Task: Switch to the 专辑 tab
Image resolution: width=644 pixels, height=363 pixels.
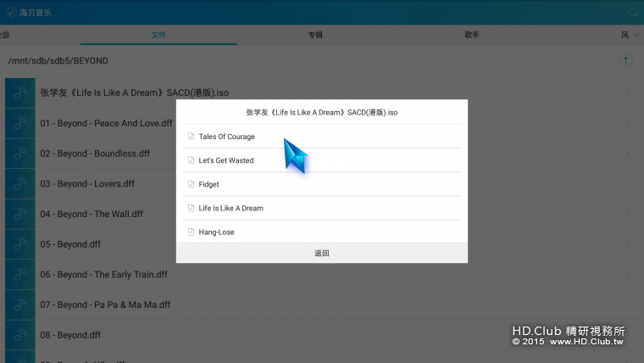Action: click(315, 35)
